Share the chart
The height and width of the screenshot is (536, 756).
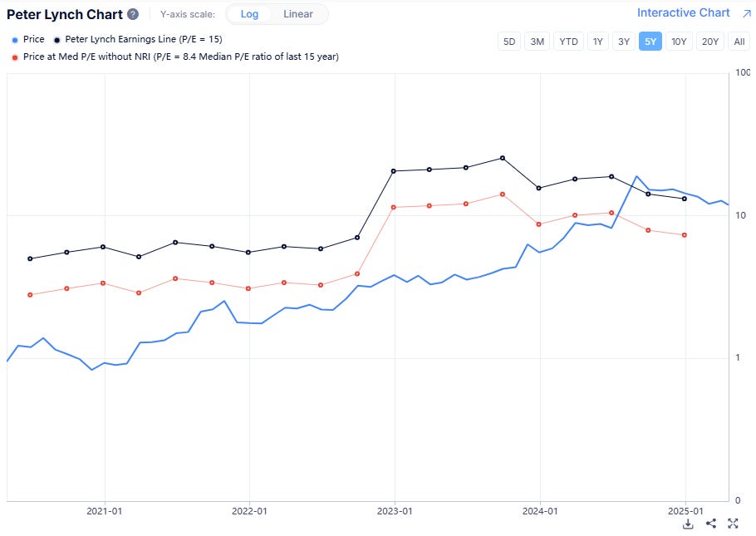[710, 524]
